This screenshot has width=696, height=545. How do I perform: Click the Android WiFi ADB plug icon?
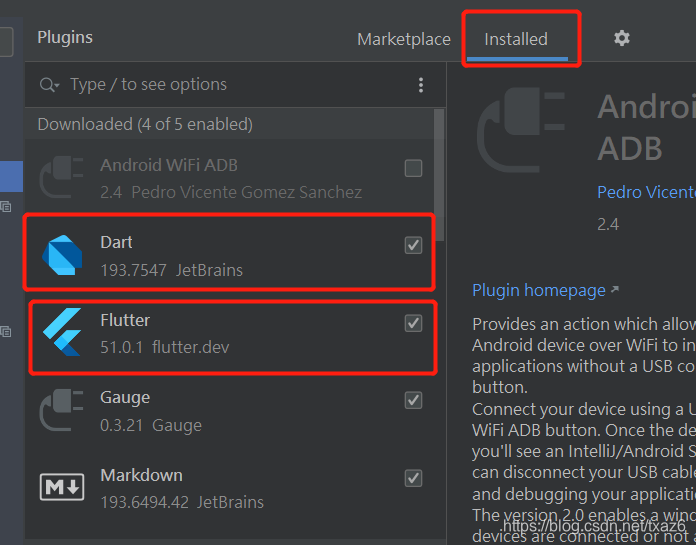point(62,178)
